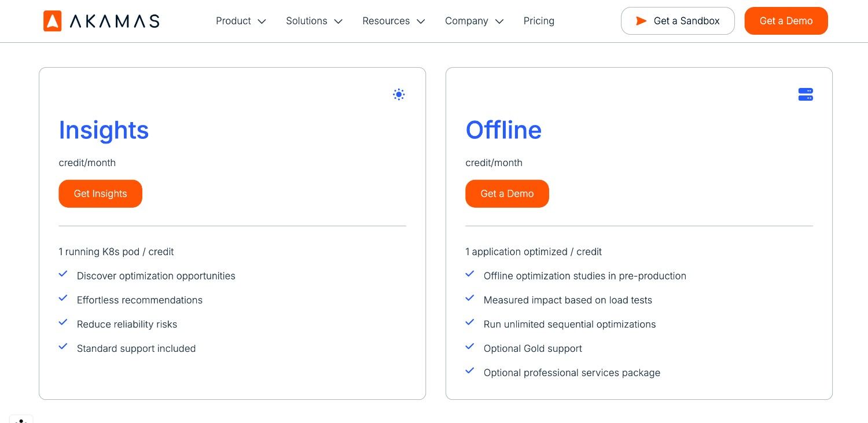Click the checkmark beside Standard support included
This screenshot has width=868, height=423.
[x=62, y=346]
